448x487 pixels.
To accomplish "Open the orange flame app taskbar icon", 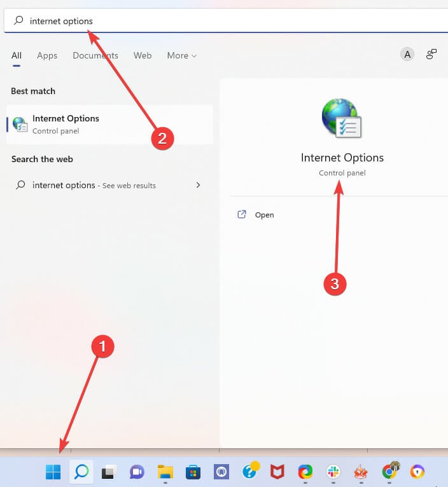I will click(x=361, y=472).
